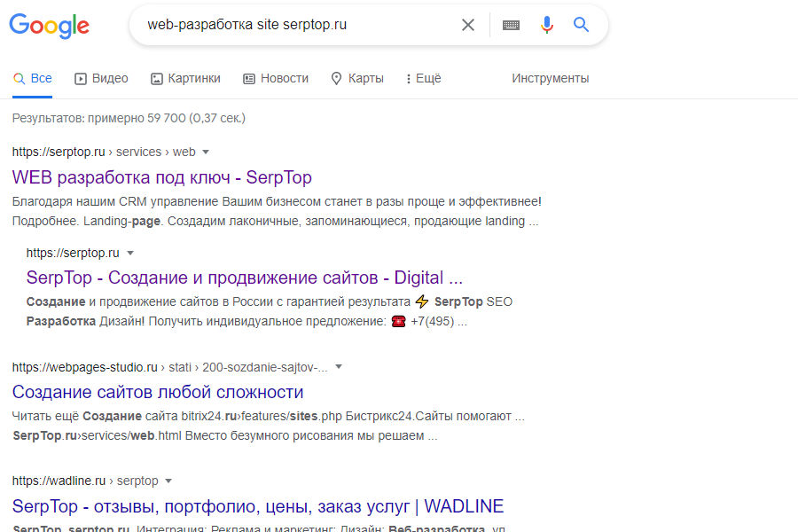Switch to the Карты tab

tap(356, 78)
